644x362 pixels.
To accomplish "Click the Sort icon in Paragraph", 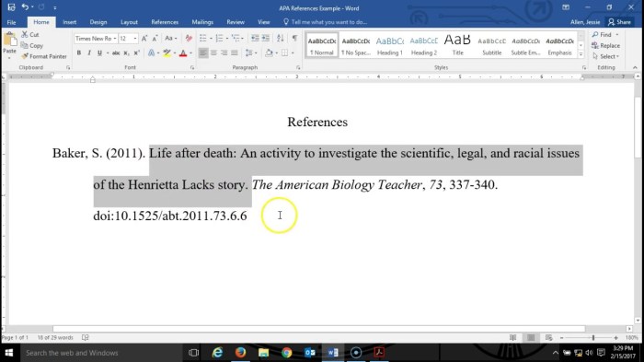I will pyautogui.click(x=280, y=39).
